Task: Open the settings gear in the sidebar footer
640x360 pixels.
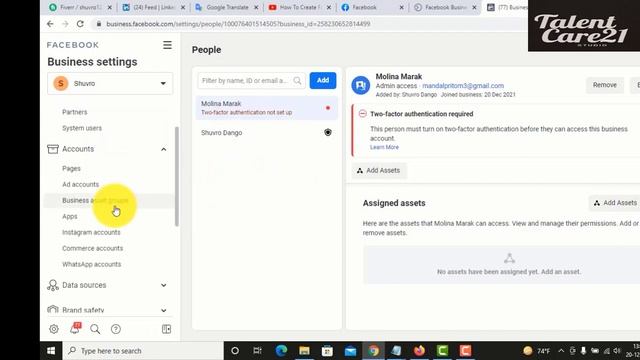Action: point(54,329)
